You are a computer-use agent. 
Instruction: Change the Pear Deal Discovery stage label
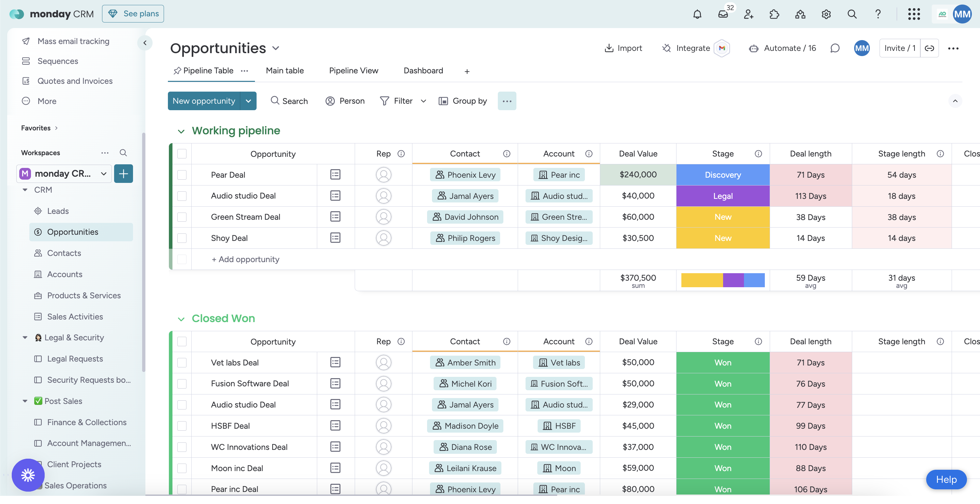click(x=722, y=175)
